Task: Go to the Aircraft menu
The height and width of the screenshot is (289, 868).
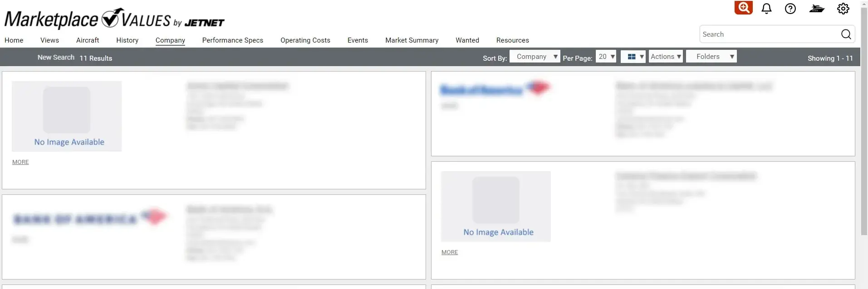Action: pos(88,40)
